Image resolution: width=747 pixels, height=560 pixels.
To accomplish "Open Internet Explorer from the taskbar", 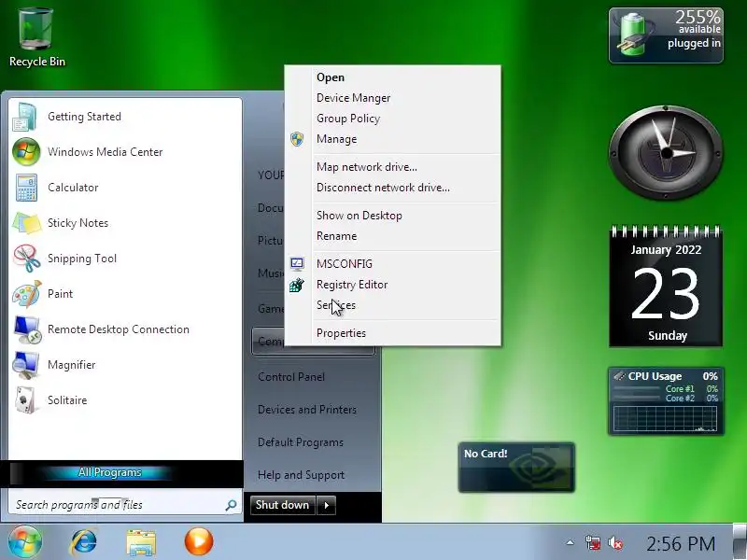I will (84, 542).
